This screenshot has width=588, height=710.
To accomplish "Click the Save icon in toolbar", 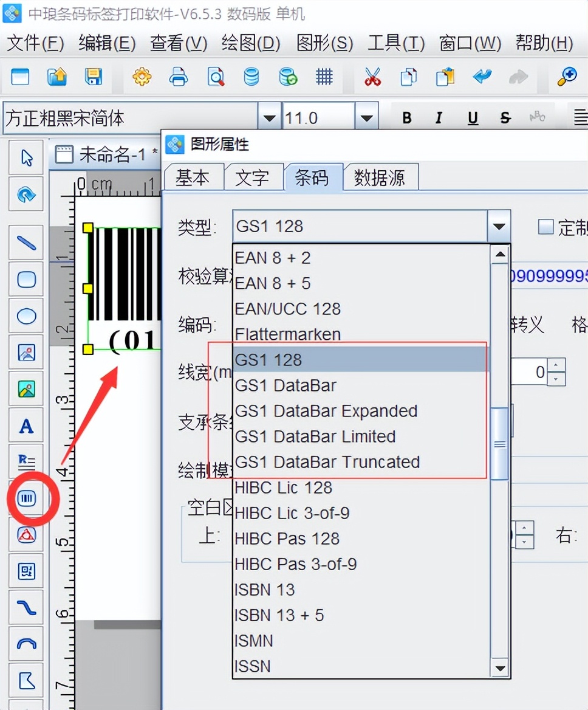I will tap(93, 77).
